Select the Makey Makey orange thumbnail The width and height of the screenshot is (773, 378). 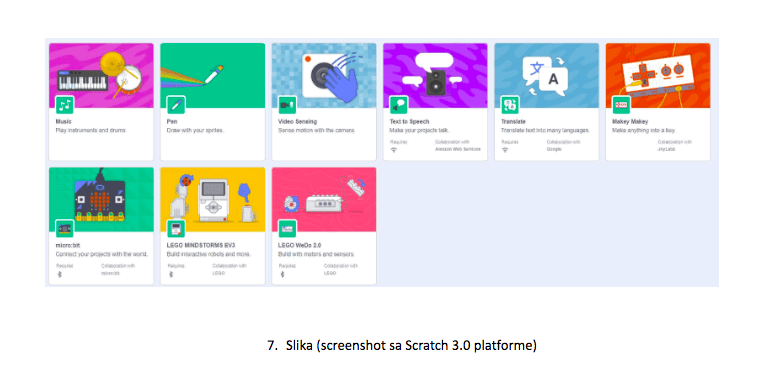pyautogui.click(x=658, y=75)
